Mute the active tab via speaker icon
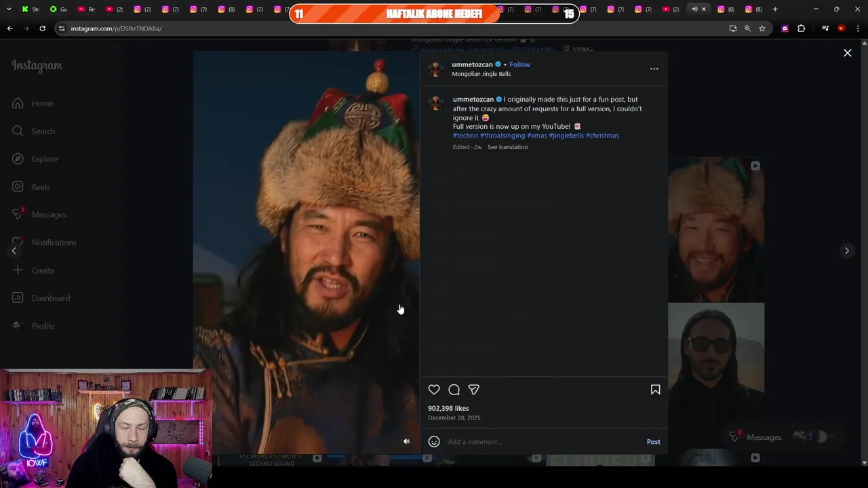Screen dimensions: 868x488 click(694, 9)
